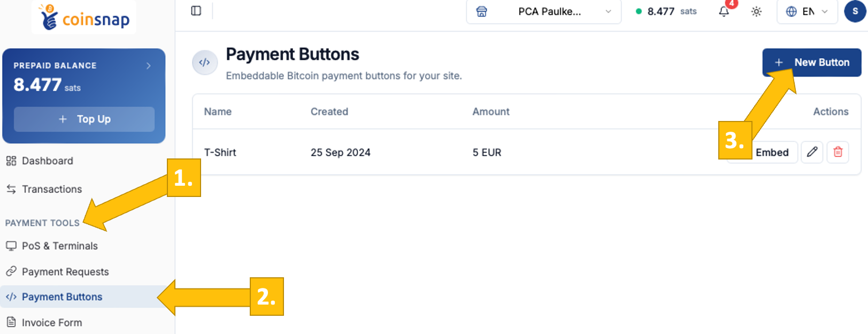868x334 pixels.
Task: Delete T-Shirt button with trash icon
Action: pos(838,152)
